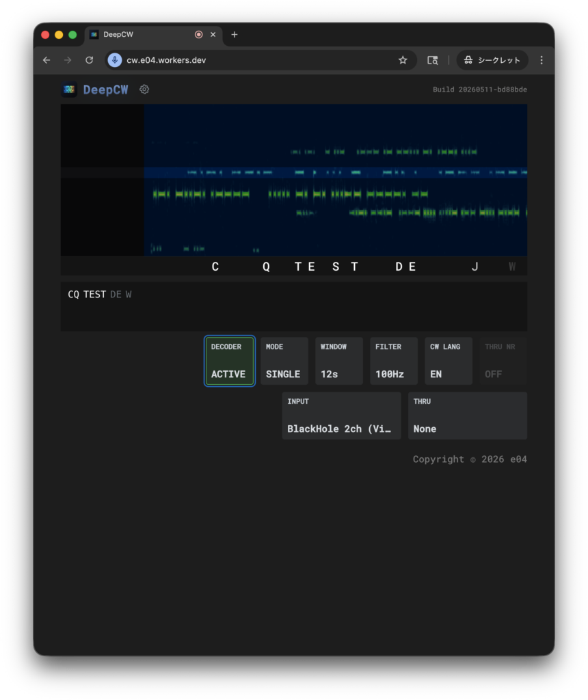Click the 'Copyright © 2026 e04' text
This screenshot has height=700, width=588.
click(470, 459)
